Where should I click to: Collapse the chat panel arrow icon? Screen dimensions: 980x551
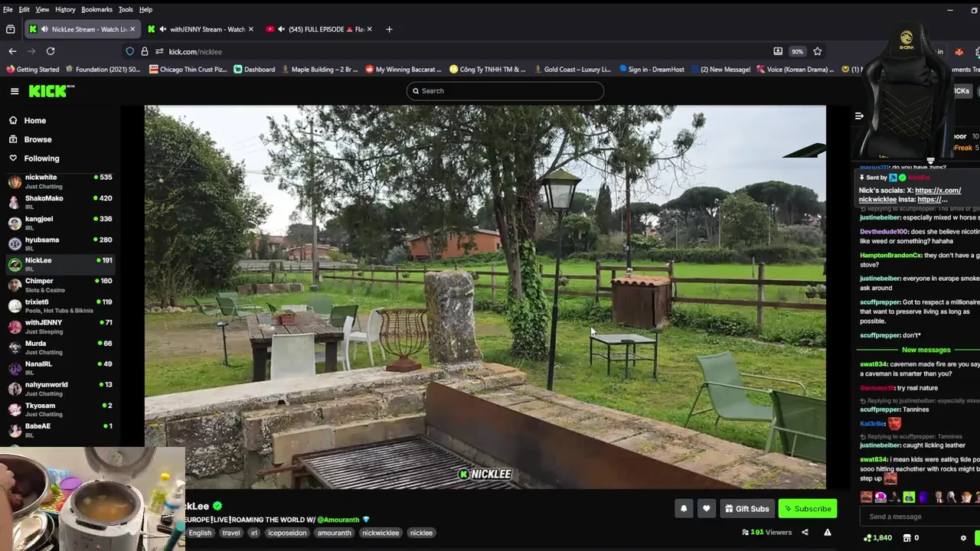859,116
